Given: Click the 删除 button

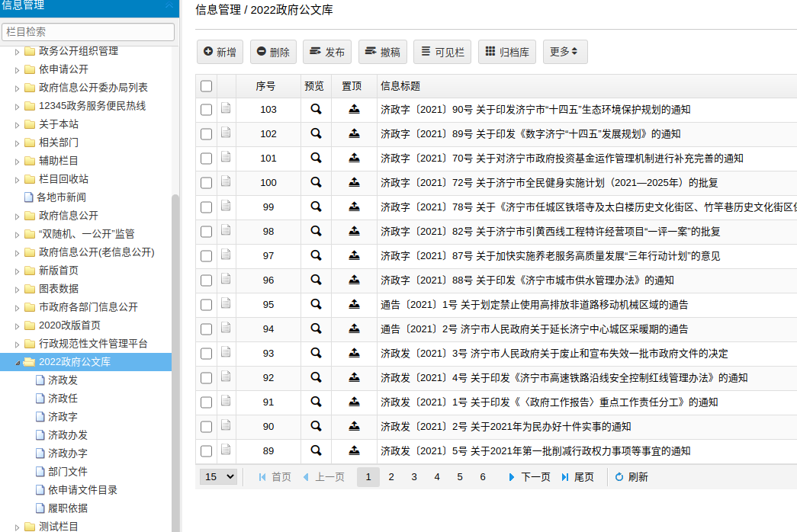Looking at the screenshot, I should coord(273,52).
